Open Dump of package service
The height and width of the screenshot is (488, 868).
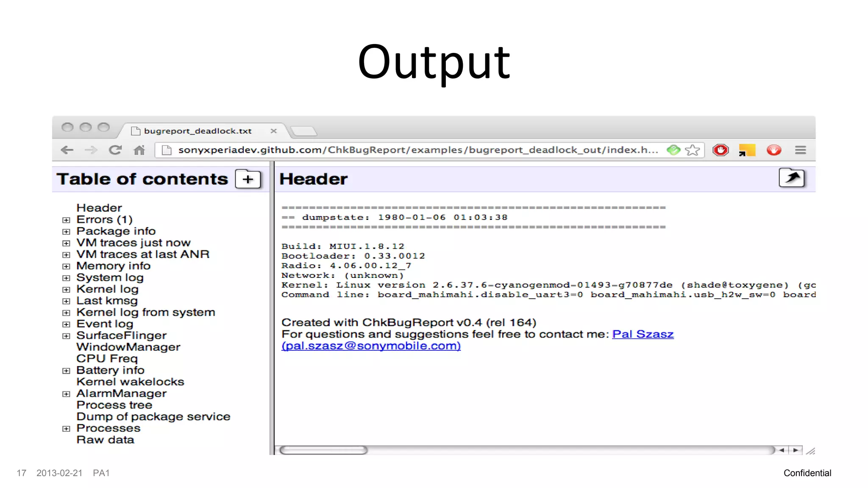(x=153, y=416)
